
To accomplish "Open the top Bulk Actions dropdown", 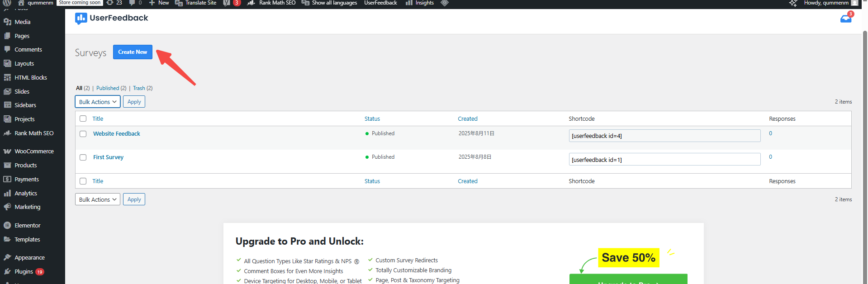I will [x=98, y=102].
